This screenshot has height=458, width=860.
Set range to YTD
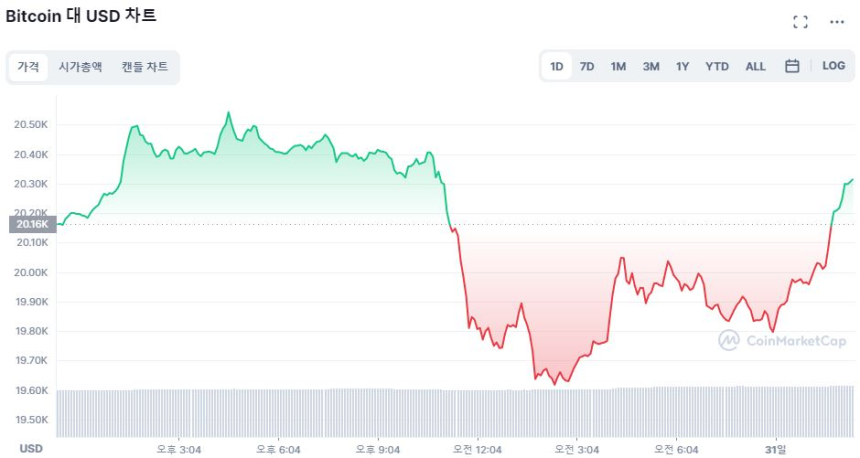(717, 67)
